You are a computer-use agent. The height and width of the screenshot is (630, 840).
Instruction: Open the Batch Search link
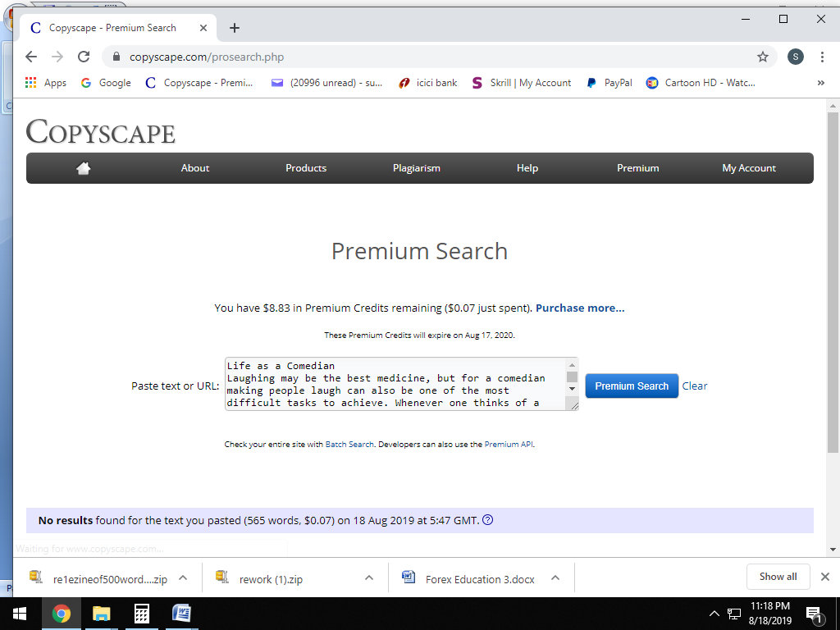(349, 444)
